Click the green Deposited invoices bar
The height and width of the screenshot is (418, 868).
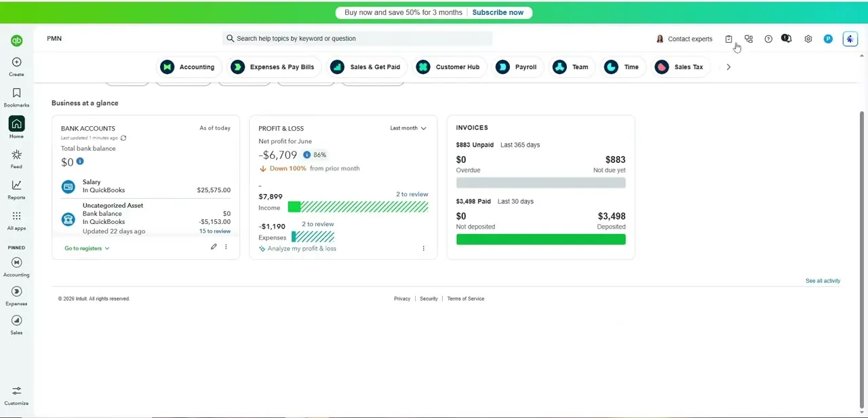(x=541, y=240)
